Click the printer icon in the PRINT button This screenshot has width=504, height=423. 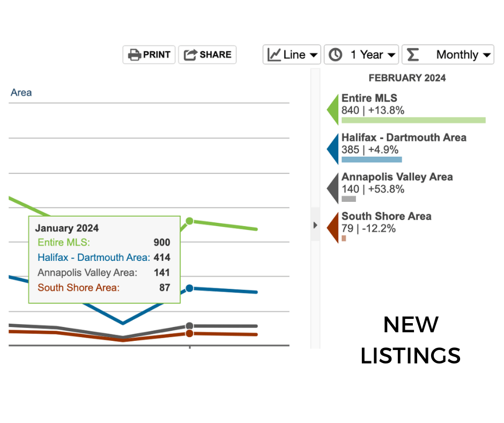[135, 55]
